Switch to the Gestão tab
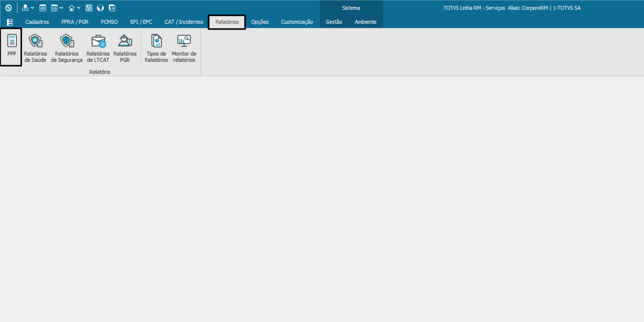The height and width of the screenshot is (322, 644). 334,22
